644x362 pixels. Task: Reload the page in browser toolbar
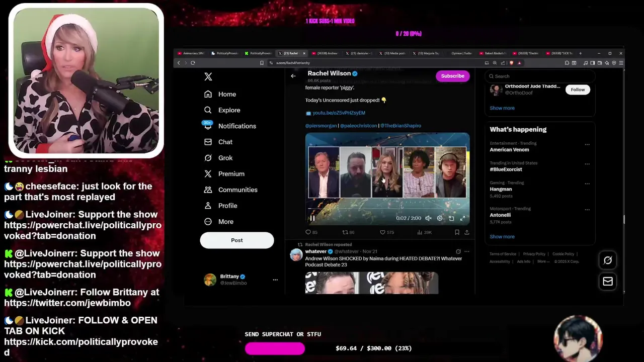click(193, 63)
